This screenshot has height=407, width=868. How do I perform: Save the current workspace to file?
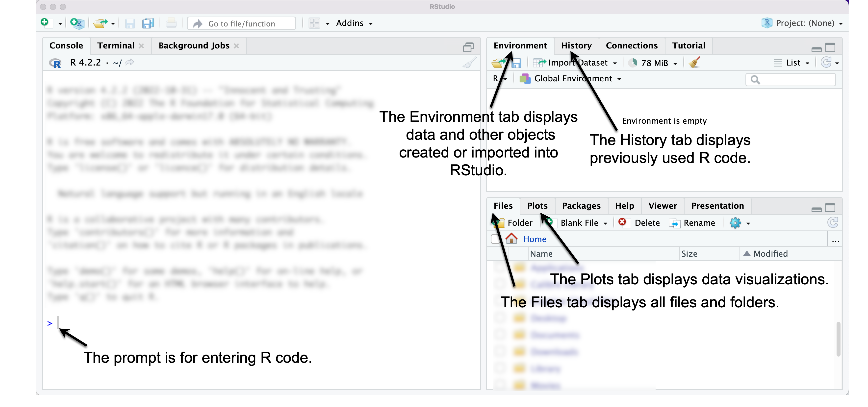tap(516, 63)
